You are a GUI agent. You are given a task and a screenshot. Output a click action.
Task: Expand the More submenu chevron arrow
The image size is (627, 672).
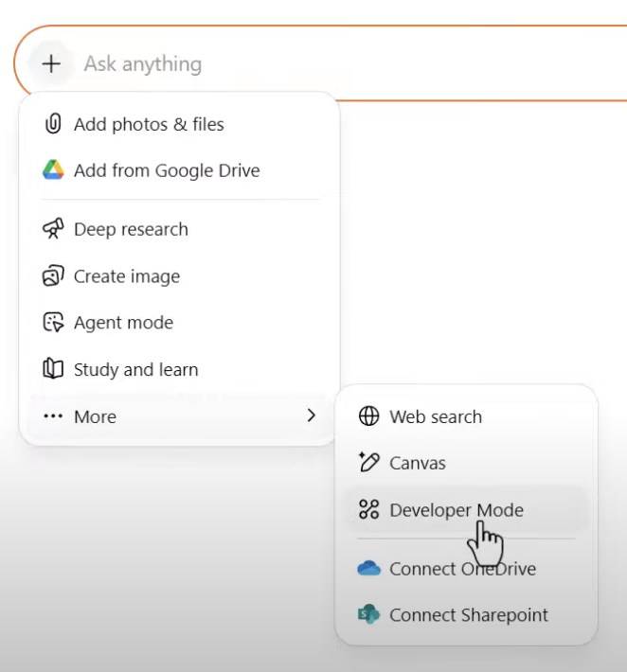coord(311,416)
